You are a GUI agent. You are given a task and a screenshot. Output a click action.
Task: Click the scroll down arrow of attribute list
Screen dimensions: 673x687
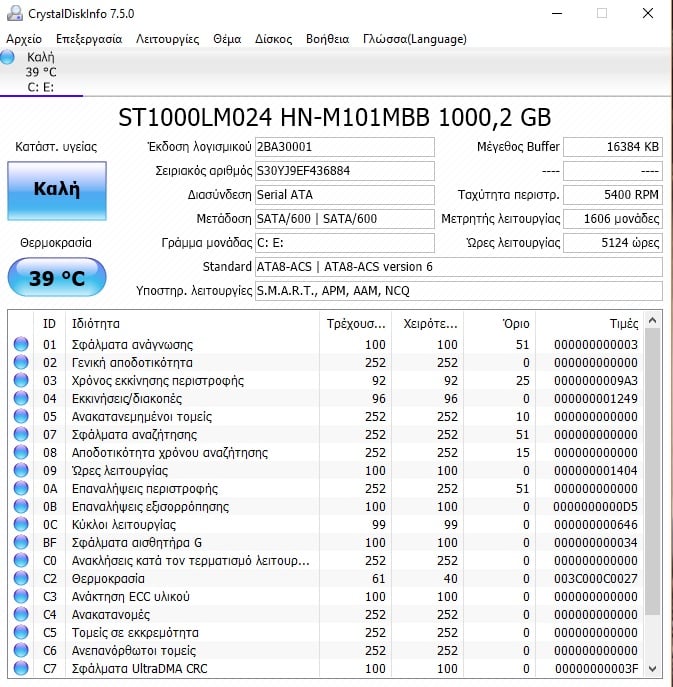[x=652, y=669]
